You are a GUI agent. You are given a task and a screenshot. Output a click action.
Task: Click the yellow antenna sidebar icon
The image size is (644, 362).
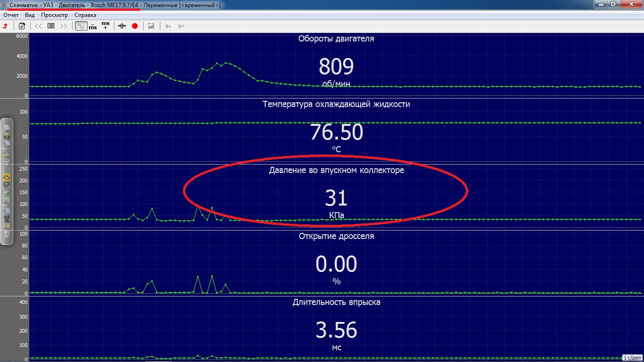pyautogui.click(x=7, y=135)
